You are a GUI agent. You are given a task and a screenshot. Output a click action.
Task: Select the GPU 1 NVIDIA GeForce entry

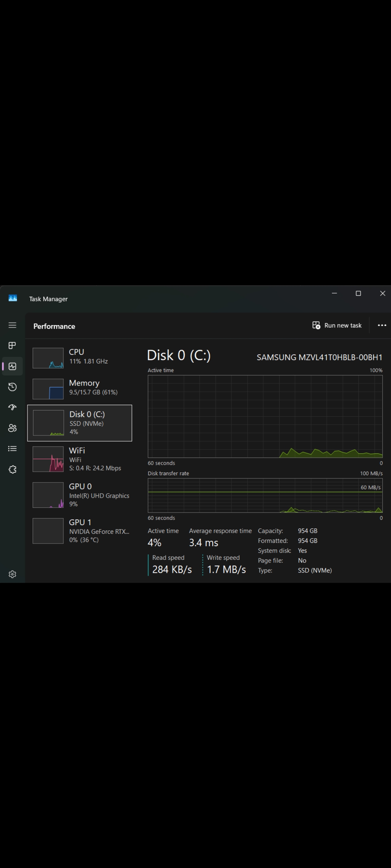[x=80, y=531]
